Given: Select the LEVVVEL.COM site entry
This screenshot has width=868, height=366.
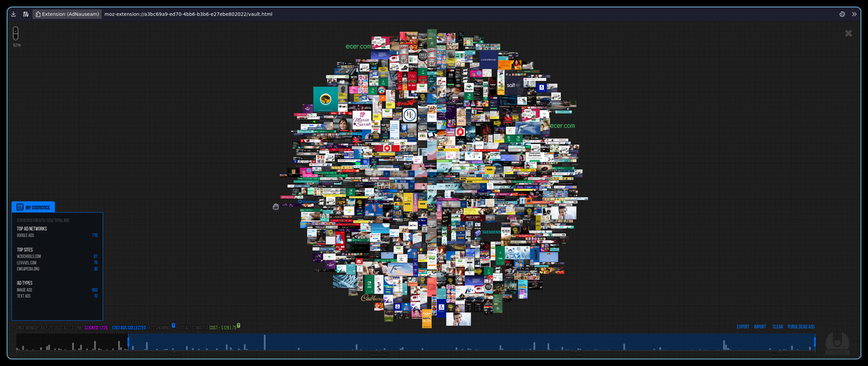Looking at the screenshot, I should pyautogui.click(x=57, y=263).
